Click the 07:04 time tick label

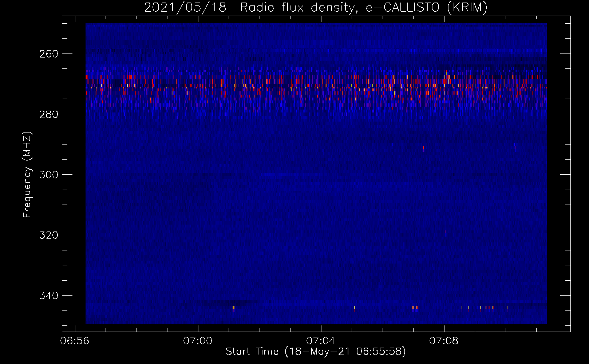coord(321,341)
